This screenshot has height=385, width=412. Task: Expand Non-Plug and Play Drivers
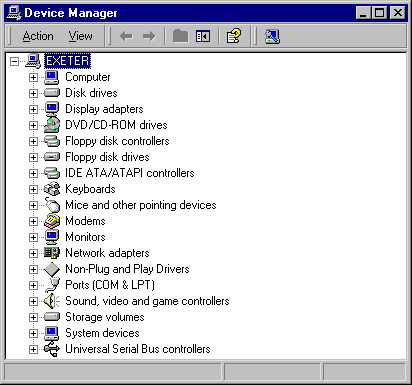(33, 269)
